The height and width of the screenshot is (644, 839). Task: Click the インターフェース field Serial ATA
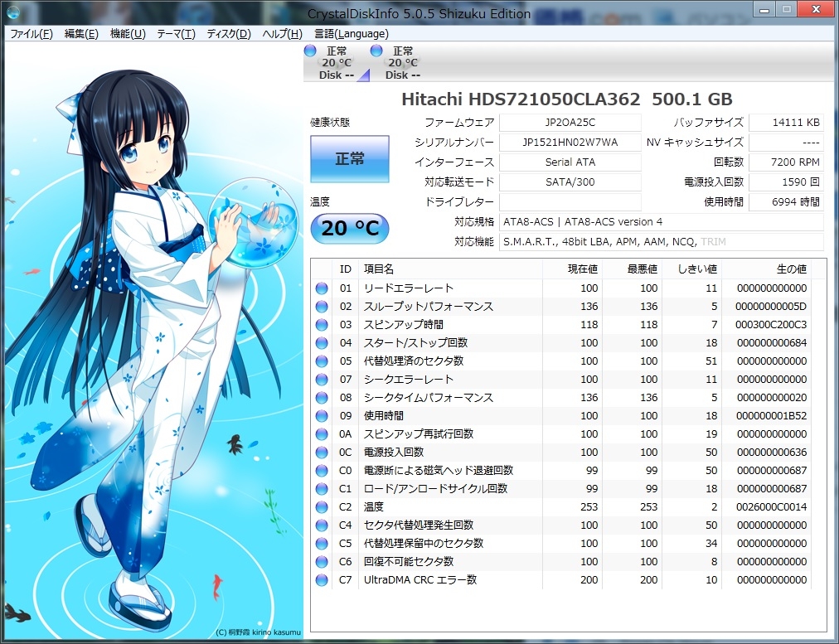pos(570,162)
